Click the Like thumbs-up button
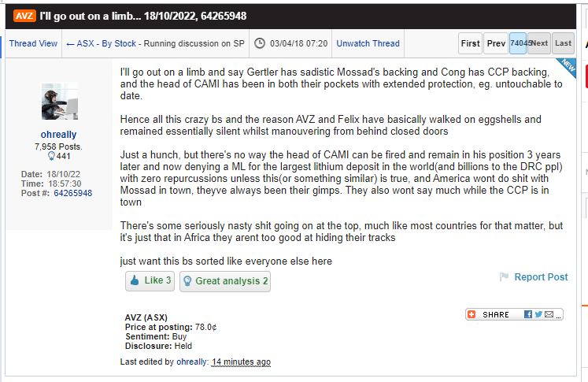The width and height of the screenshot is (588, 382). (x=149, y=281)
